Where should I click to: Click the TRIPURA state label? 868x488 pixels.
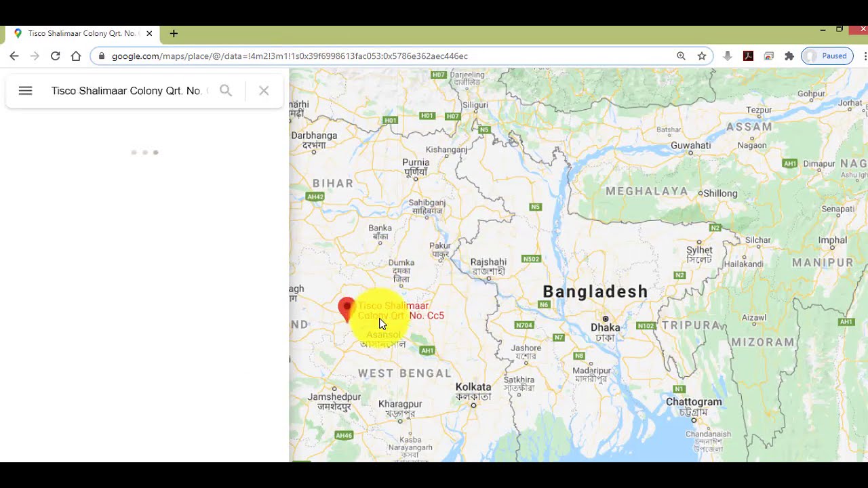[x=690, y=325]
